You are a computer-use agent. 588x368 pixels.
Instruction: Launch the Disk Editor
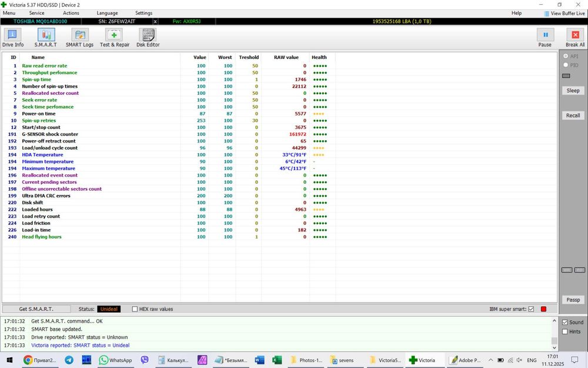(148, 38)
